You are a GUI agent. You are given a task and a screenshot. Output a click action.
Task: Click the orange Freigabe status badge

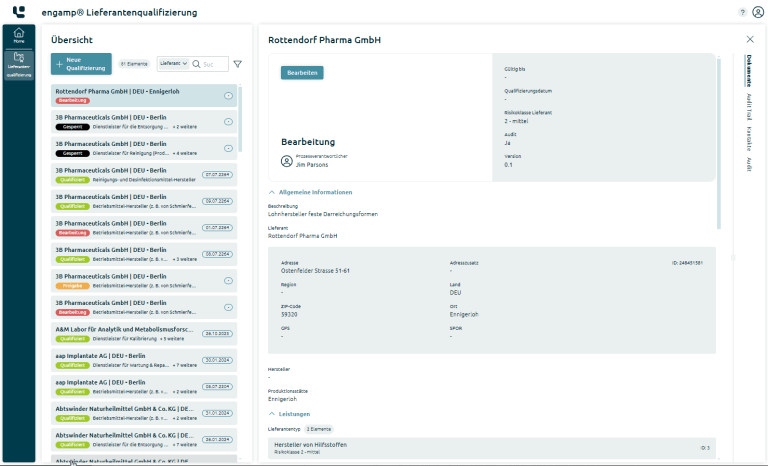[x=72, y=286]
